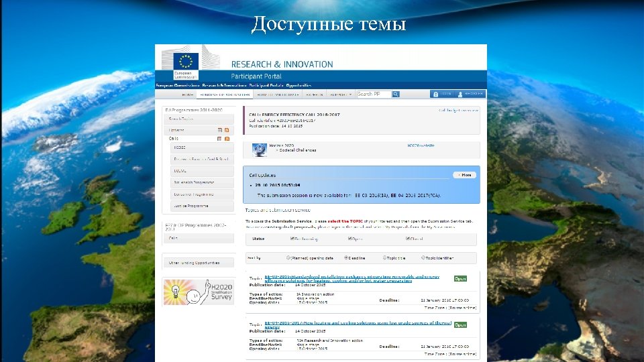The width and height of the screenshot is (644, 362).
Task: Click the Login padlock icon
Action: tap(435, 94)
